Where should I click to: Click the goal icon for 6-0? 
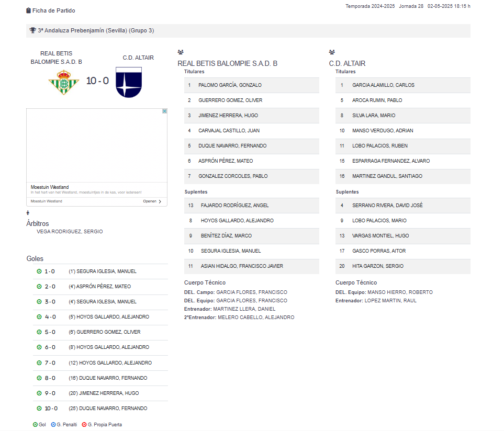39,347
